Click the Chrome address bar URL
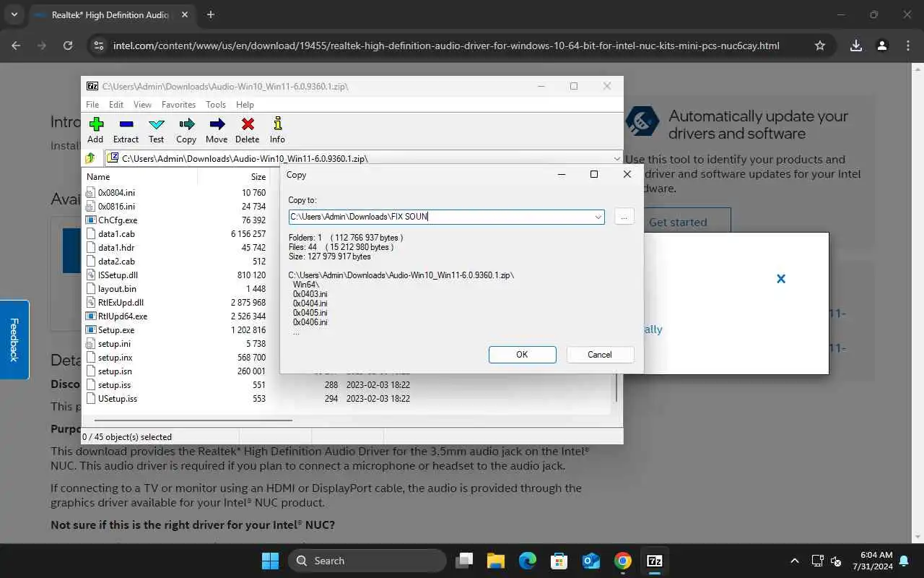Viewport: 924px width, 578px height. 446,46
